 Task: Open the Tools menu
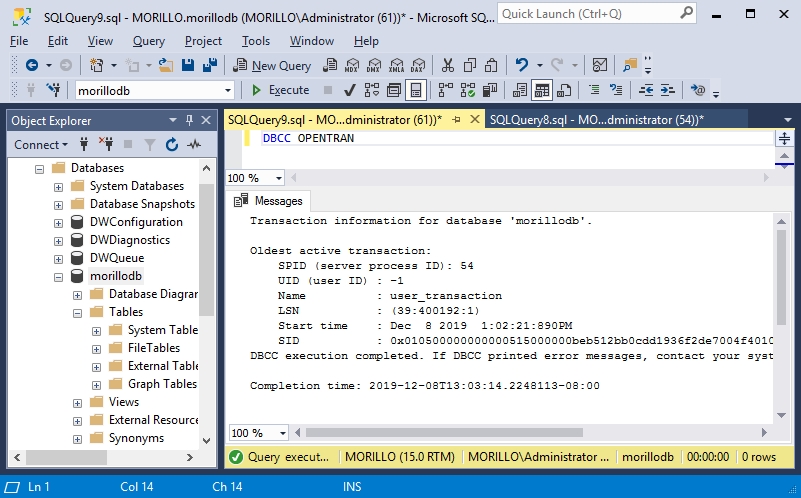255,41
